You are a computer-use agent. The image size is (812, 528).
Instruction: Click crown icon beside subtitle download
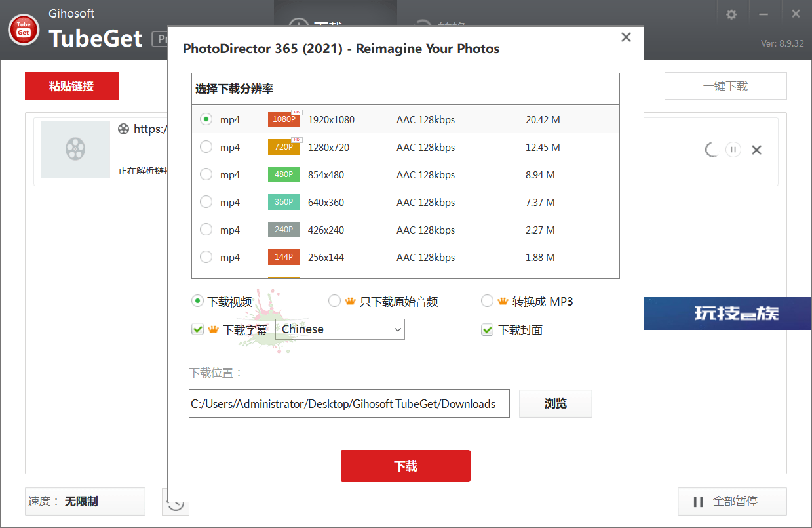click(x=213, y=329)
